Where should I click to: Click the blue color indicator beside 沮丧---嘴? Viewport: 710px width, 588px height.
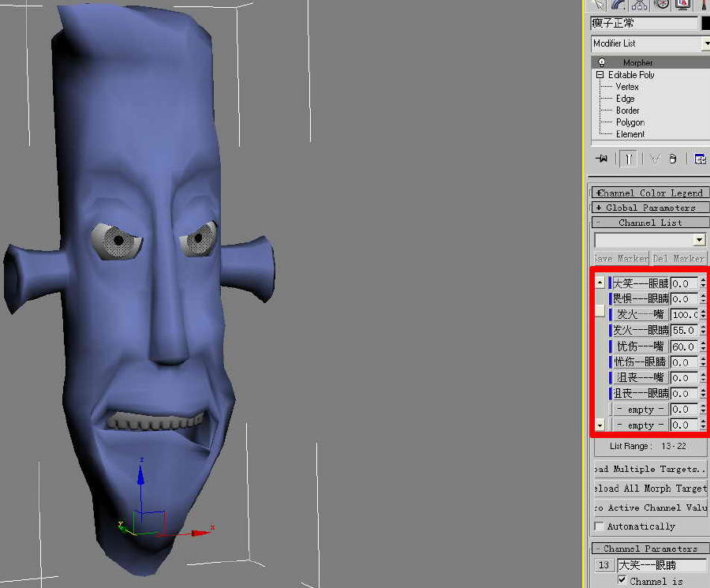point(610,378)
